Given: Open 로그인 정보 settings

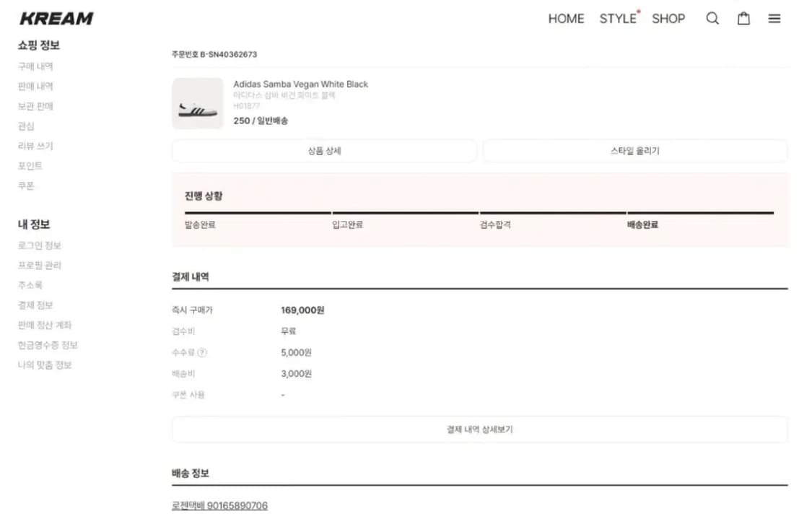Looking at the screenshot, I should (38, 245).
